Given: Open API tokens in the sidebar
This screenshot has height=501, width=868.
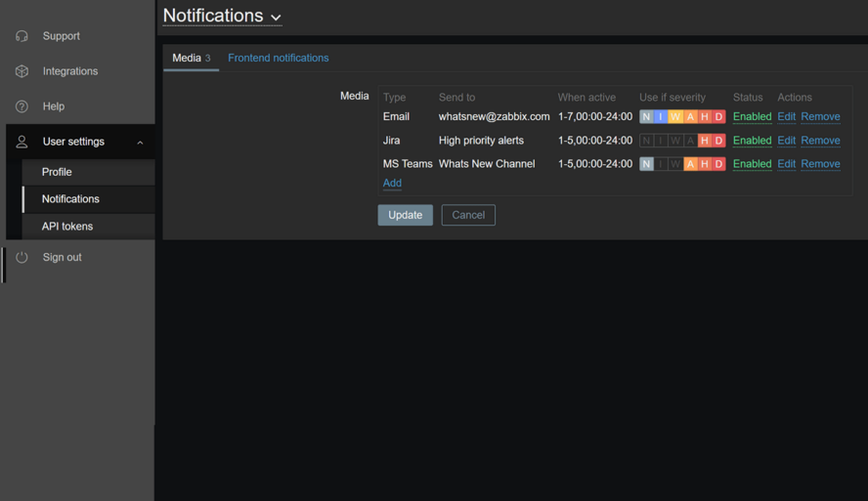Looking at the screenshot, I should (67, 227).
